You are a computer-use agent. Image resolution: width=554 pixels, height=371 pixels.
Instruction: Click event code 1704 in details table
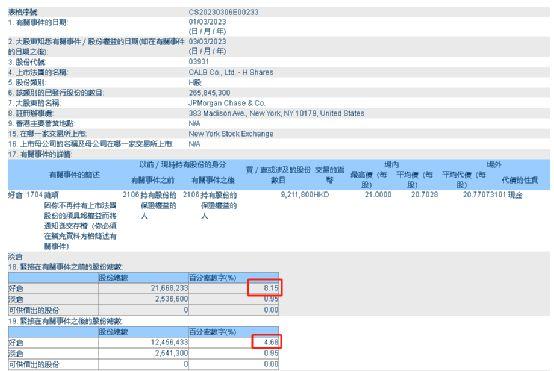pos(34,195)
